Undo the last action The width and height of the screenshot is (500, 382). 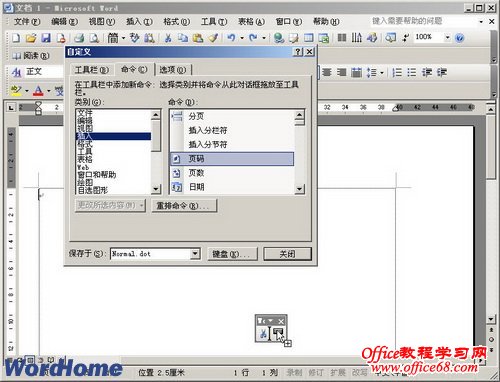[231, 38]
